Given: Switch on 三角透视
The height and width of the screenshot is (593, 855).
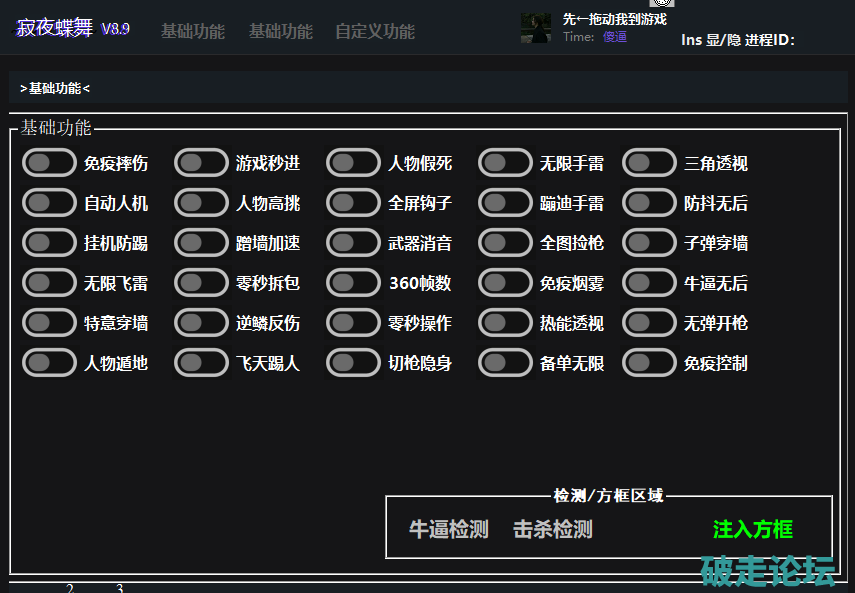Looking at the screenshot, I should [x=649, y=163].
